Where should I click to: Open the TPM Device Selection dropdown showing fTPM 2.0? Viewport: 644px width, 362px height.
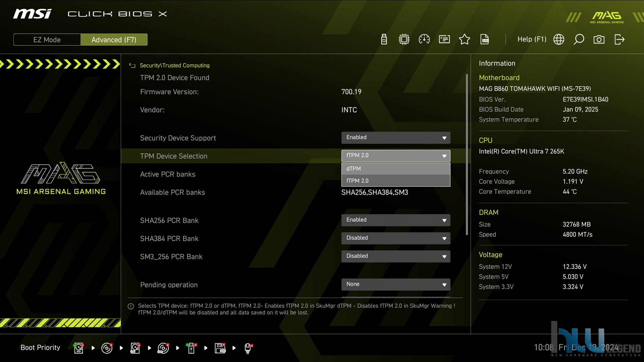(x=396, y=156)
